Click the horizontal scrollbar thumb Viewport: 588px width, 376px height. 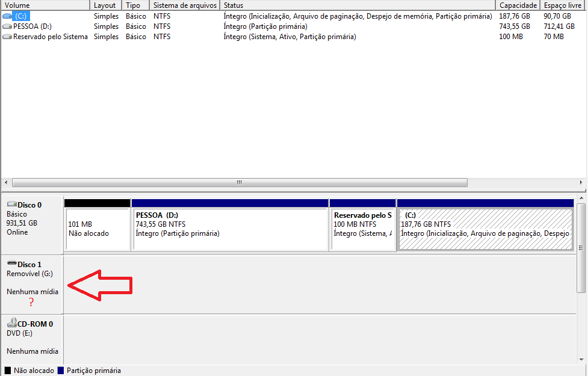pyautogui.click(x=240, y=182)
